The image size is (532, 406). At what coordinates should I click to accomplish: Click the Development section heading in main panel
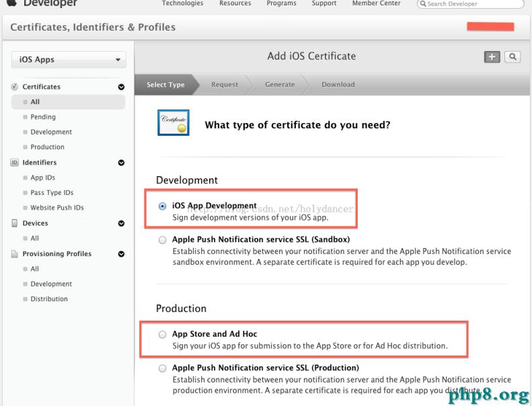pos(187,180)
